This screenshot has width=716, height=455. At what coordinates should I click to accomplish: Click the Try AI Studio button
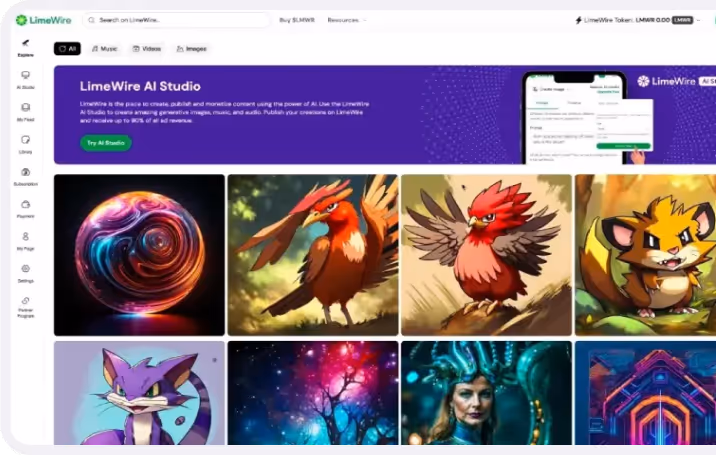pyautogui.click(x=106, y=143)
